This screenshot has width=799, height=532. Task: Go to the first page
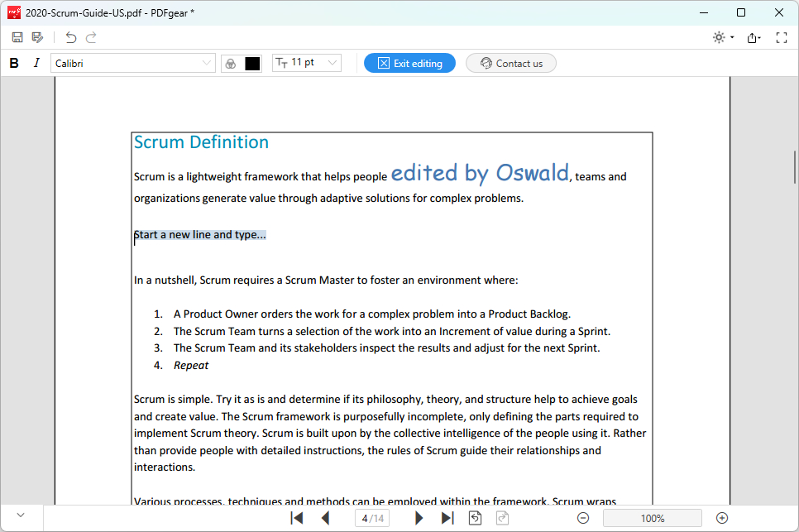click(297, 518)
